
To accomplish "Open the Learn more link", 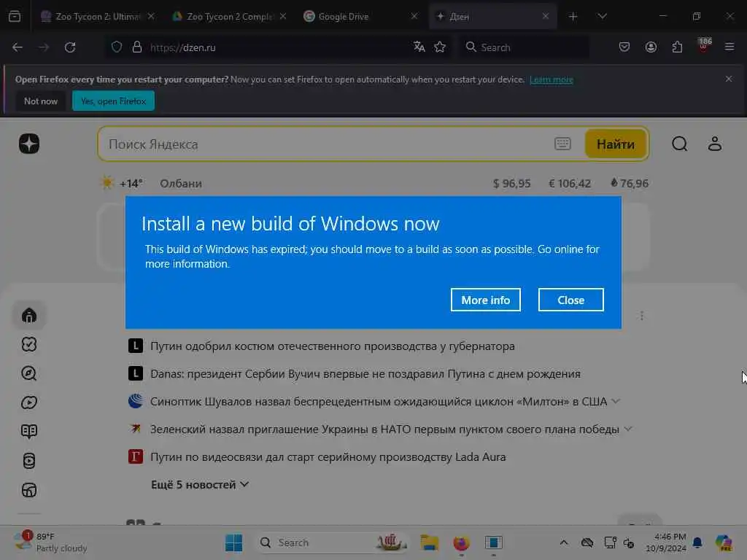I will pyautogui.click(x=551, y=79).
